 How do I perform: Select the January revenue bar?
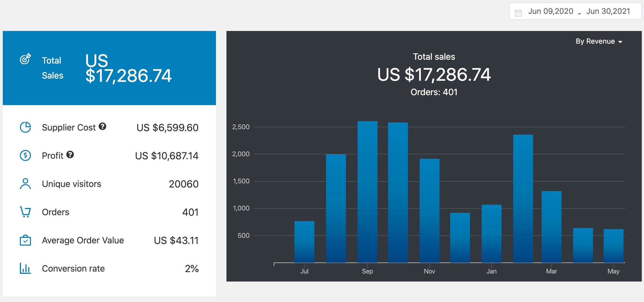click(x=492, y=234)
